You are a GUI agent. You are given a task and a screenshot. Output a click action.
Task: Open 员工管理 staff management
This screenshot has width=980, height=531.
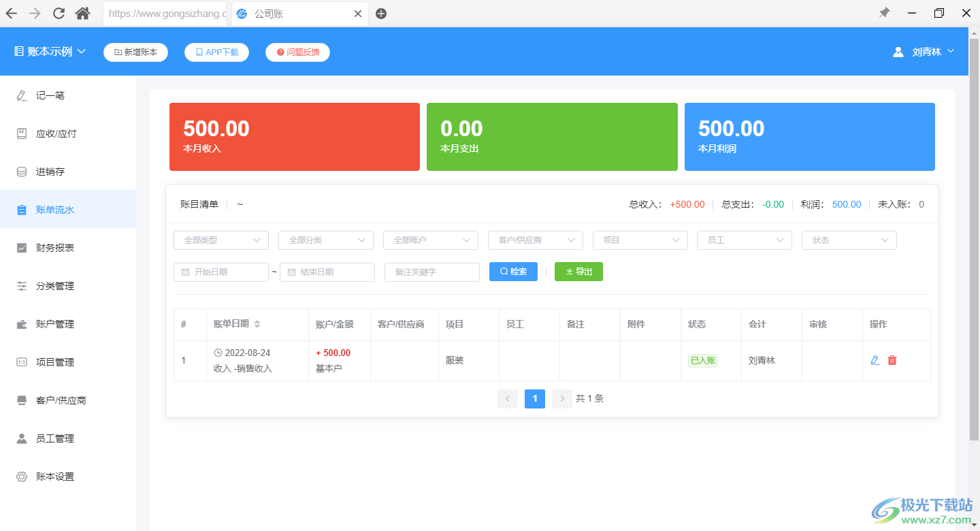[x=53, y=438]
